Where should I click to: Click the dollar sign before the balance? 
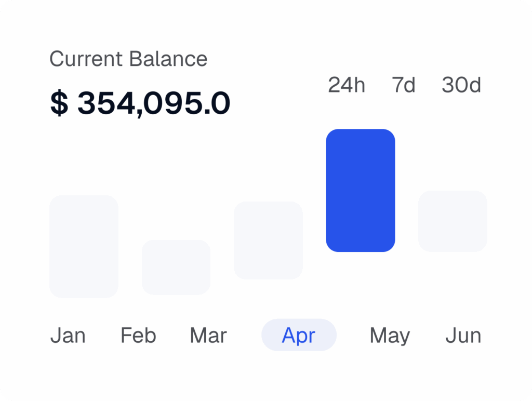pyautogui.click(x=59, y=103)
